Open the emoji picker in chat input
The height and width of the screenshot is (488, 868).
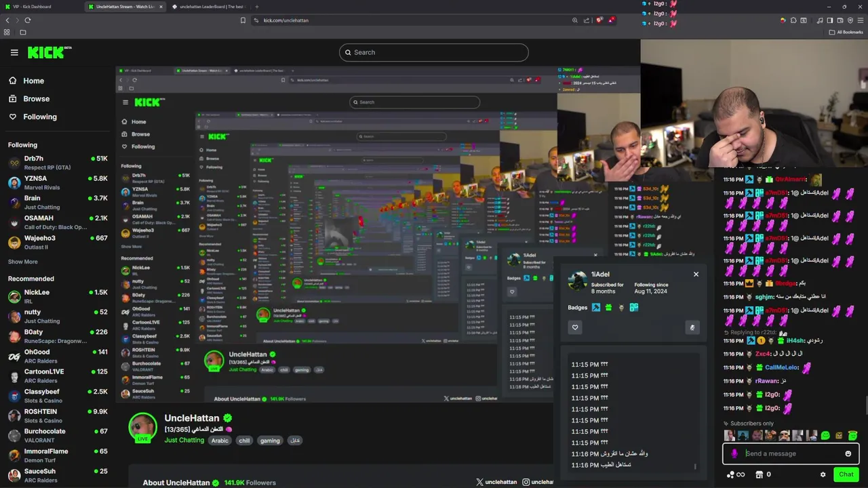pyautogui.click(x=848, y=454)
